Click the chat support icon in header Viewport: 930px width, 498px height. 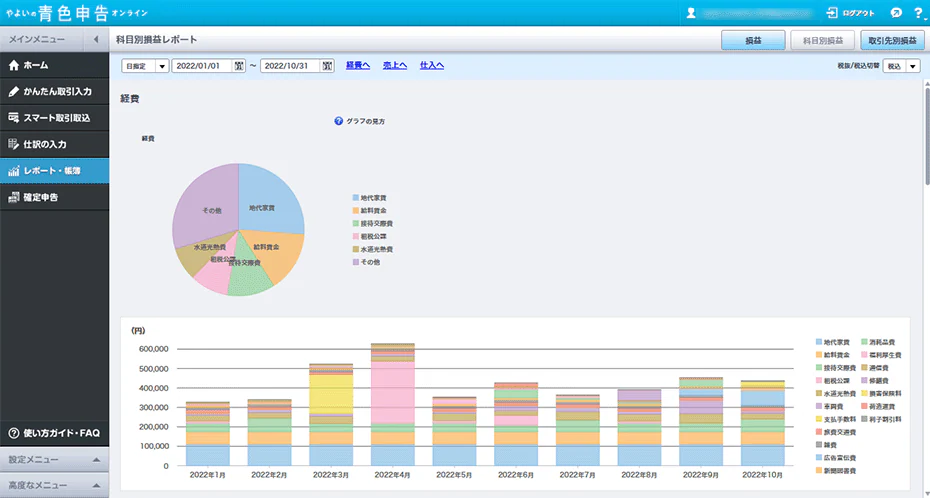click(x=895, y=13)
